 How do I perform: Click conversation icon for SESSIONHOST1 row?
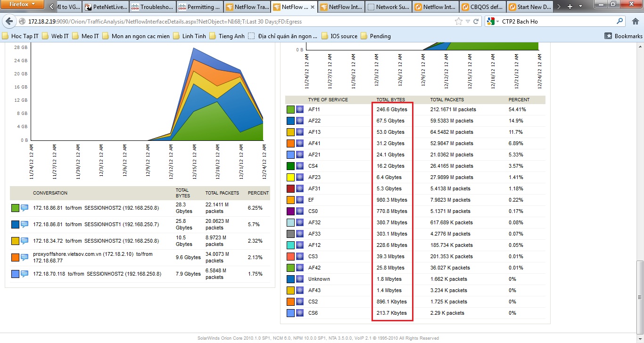click(25, 224)
